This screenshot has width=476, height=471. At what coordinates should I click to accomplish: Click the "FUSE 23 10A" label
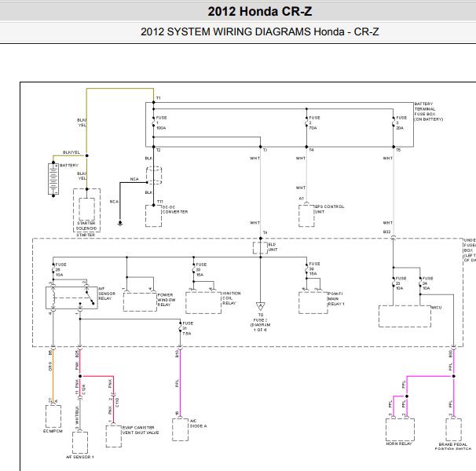coord(401,283)
